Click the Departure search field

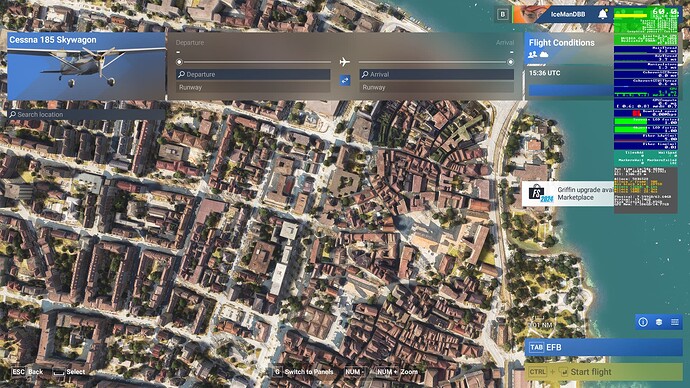click(x=253, y=74)
